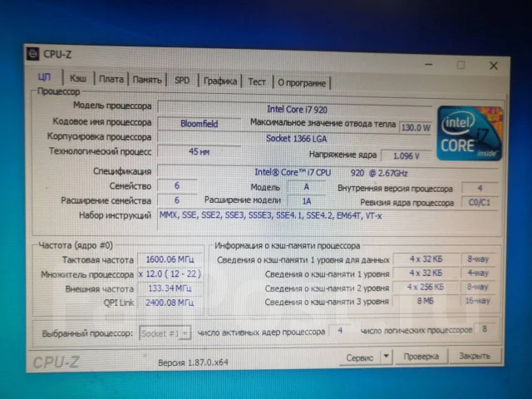Viewport: 532px width, 399px height.
Task: Switch to the Память tab
Action: coord(147,80)
